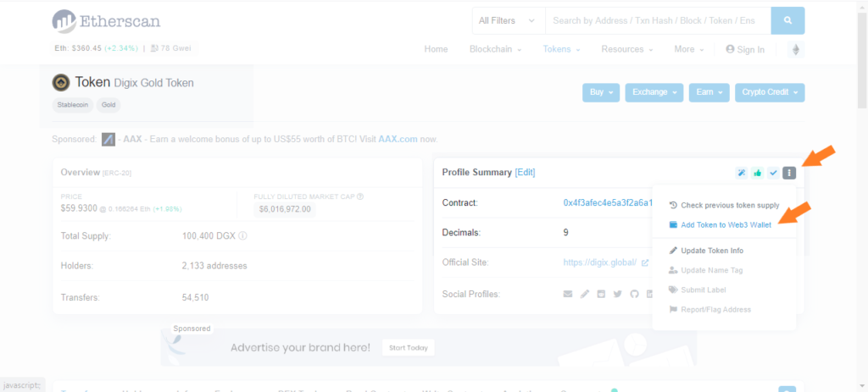Viewport: 868px width, 392px height.
Task: Click the 100,400 DGX total supply value
Action: 209,236
